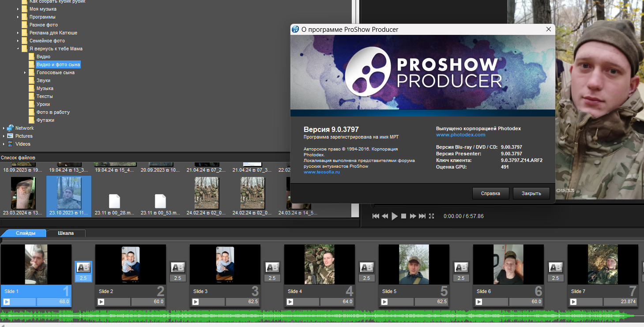Image resolution: width=644 pixels, height=327 pixels.
Task: Click the play icon on Slide 6
Action: pos(479,302)
